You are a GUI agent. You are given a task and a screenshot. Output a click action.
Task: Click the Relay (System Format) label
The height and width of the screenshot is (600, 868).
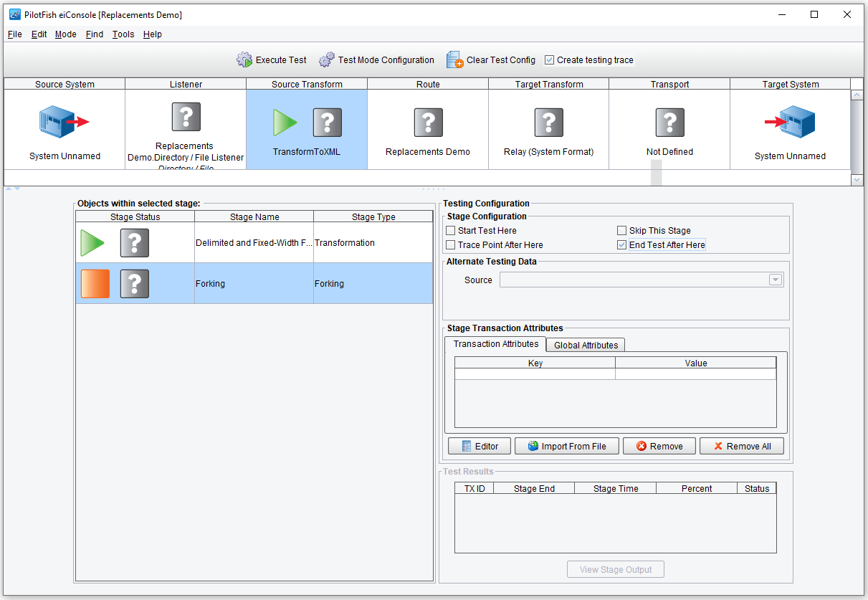pyautogui.click(x=548, y=152)
